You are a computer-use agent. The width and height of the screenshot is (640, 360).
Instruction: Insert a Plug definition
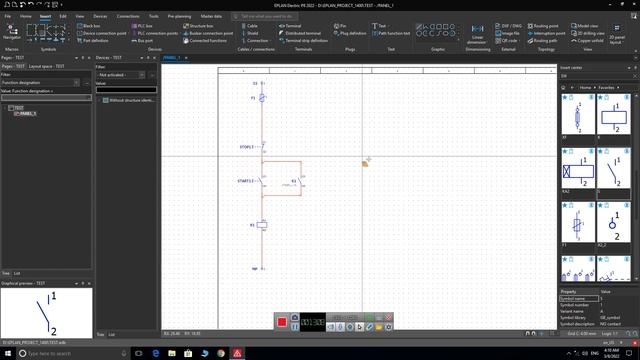click(x=350, y=33)
